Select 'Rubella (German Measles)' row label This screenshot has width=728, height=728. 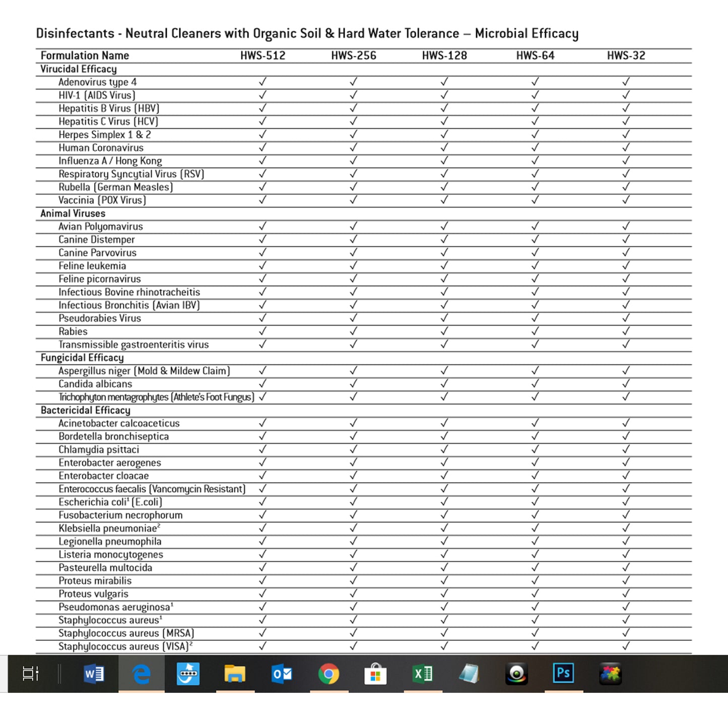(x=116, y=187)
